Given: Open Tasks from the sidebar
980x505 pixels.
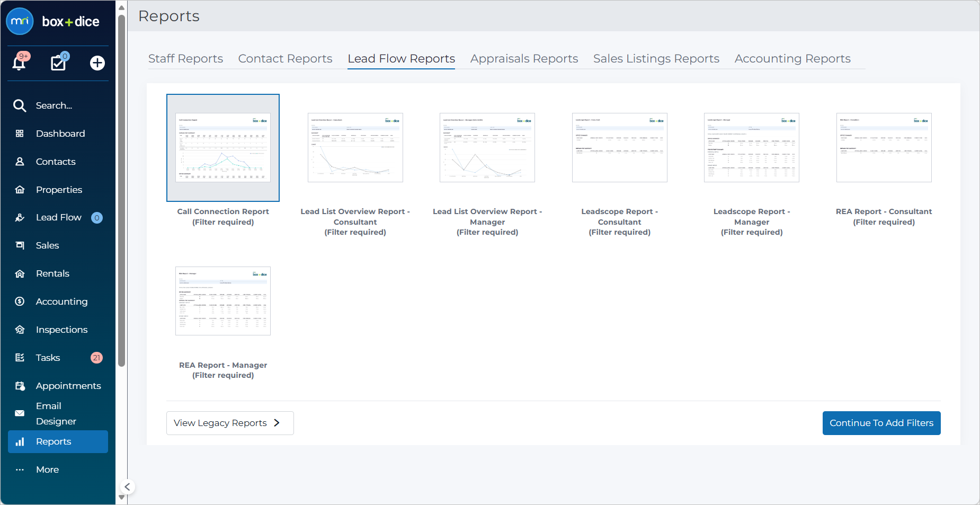Looking at the screenshot, I should point(58,358).
